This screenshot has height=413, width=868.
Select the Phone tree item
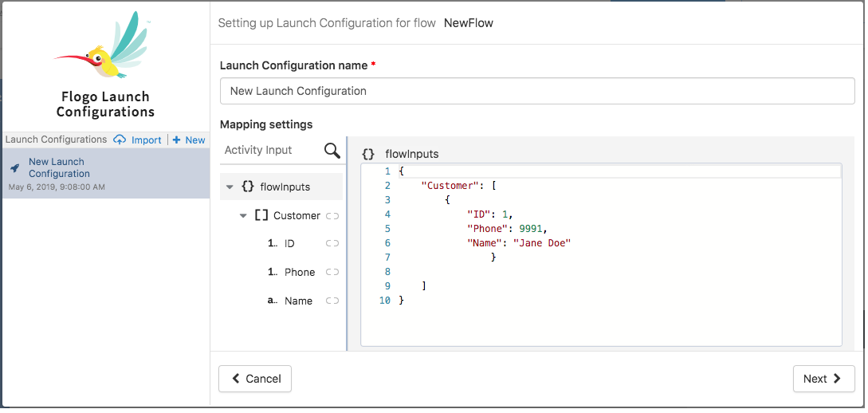point(300,273)
